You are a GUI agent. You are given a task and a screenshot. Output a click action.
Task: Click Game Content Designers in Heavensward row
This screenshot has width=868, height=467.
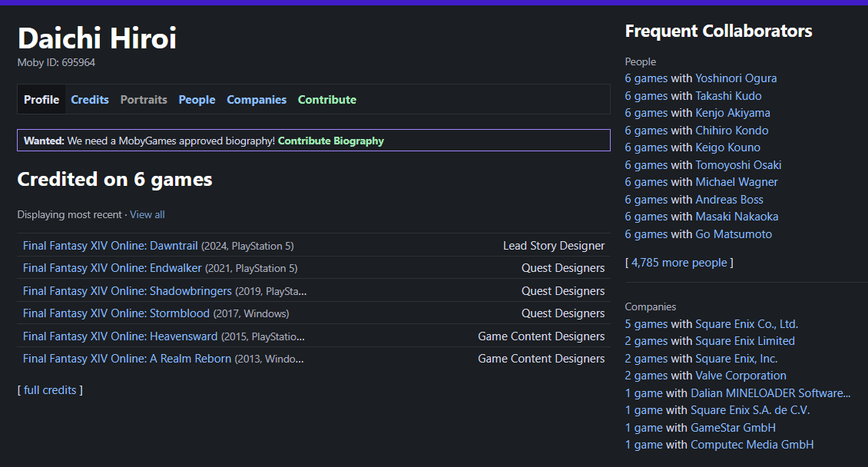click(542, 336)
